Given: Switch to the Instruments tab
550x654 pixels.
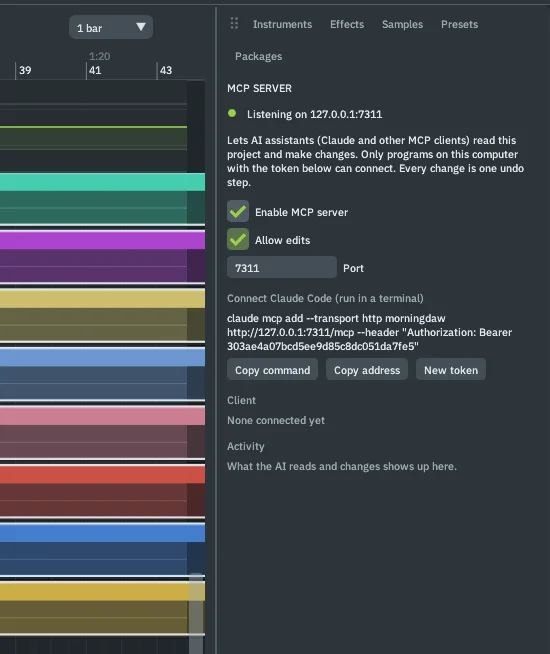Looking at the screenshot, I should click(282, 24).
